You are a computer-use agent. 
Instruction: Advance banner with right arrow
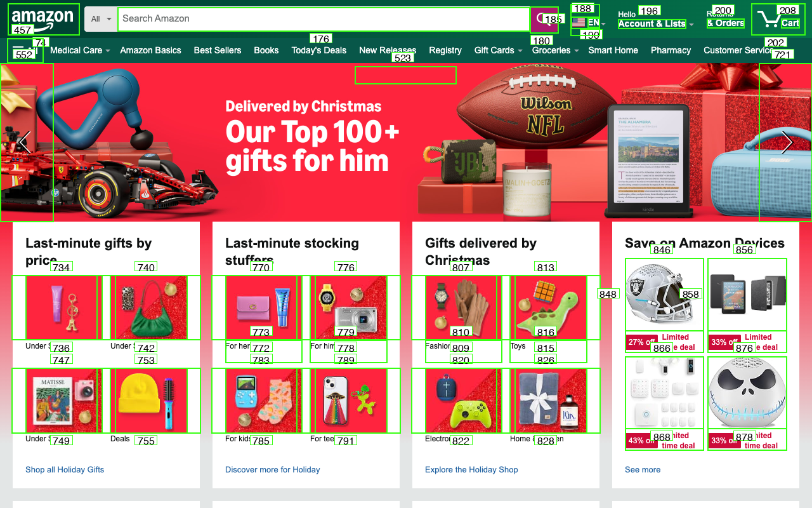(785, 142)
